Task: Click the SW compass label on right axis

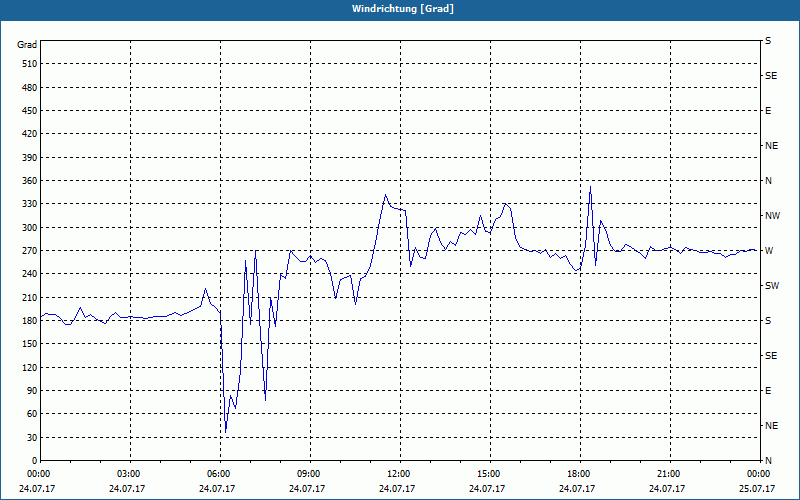Action: click(772, 286)
